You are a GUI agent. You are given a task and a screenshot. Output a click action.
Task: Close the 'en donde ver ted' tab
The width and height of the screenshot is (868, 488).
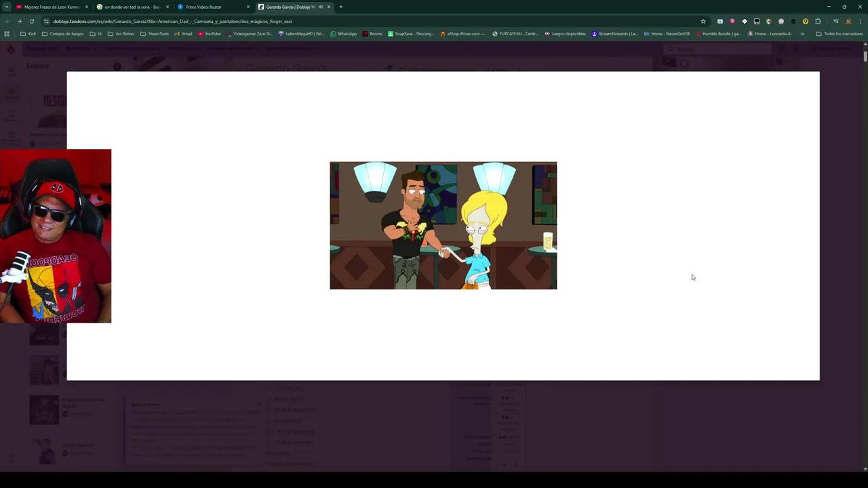(x=167, y=7)
